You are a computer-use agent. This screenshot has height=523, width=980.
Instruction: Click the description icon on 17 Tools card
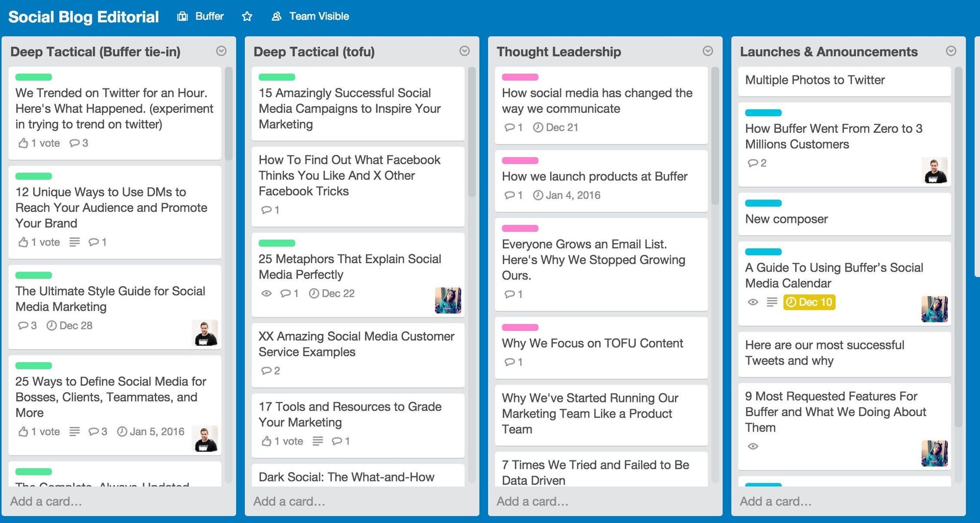click(x=318, y=441)
